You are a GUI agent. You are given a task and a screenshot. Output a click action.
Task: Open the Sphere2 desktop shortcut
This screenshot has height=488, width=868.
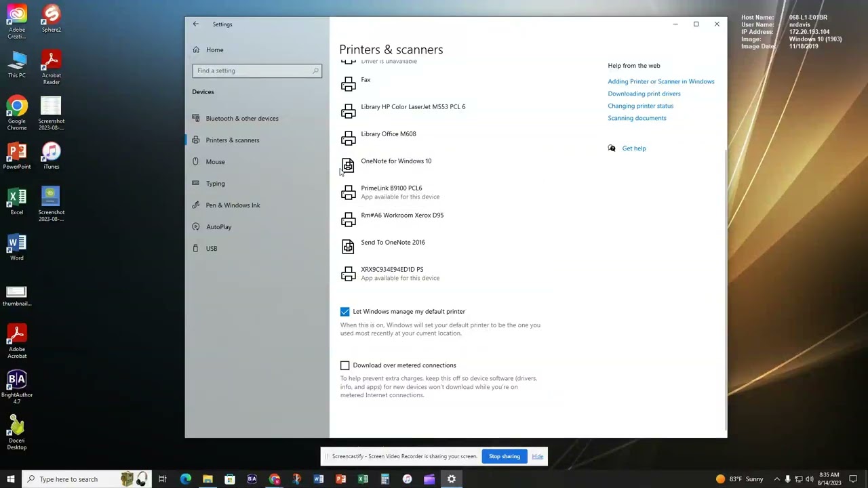(51, 18)
